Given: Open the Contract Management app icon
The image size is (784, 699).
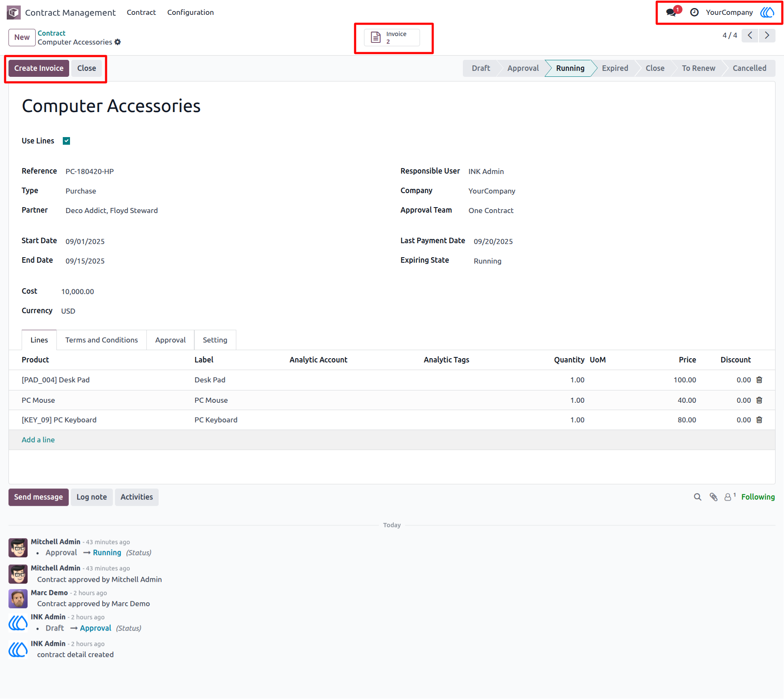Looking at the screenshot, I should [14, 12].
